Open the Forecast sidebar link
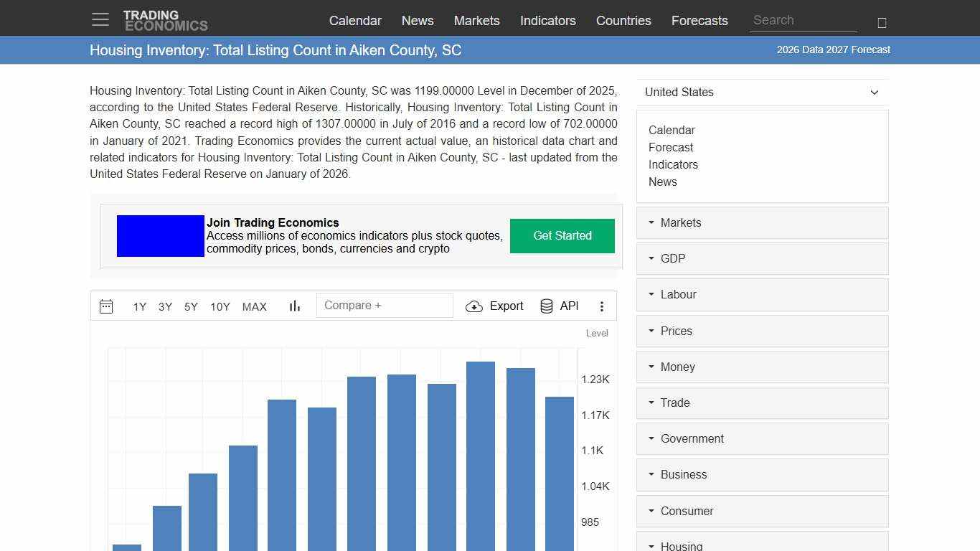The image size is (980, 551). [x=671, y=147]
